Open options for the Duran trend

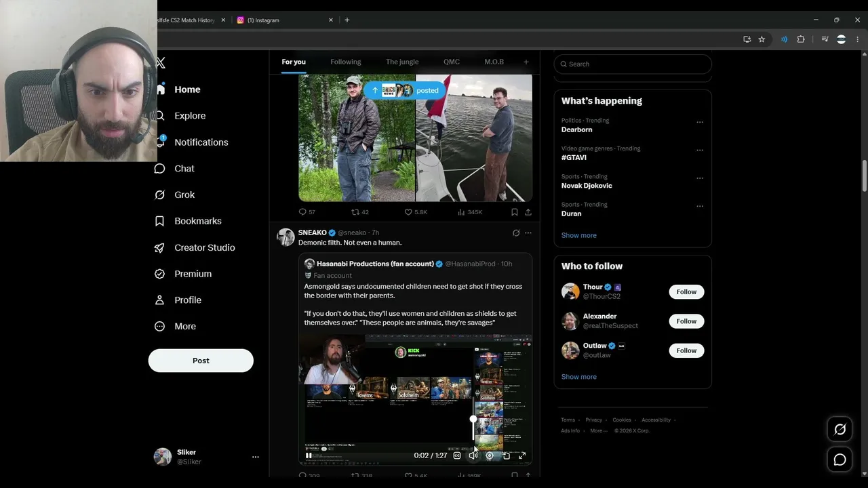(700, 206)
